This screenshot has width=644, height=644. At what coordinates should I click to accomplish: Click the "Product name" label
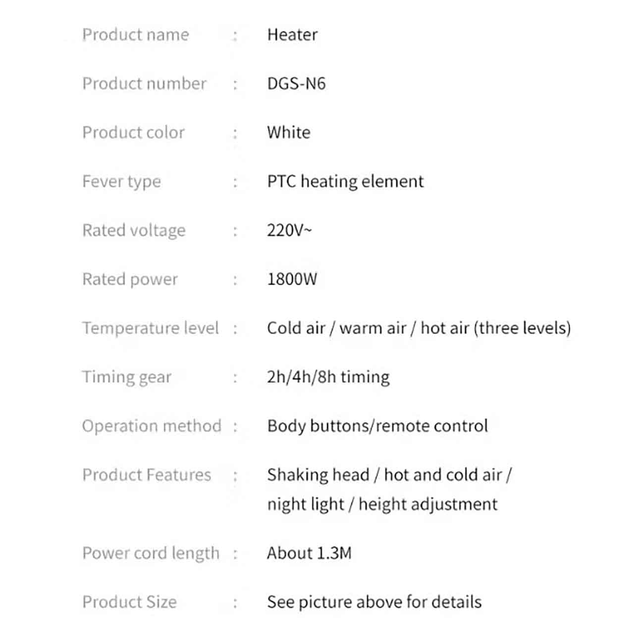coord(135,35)
